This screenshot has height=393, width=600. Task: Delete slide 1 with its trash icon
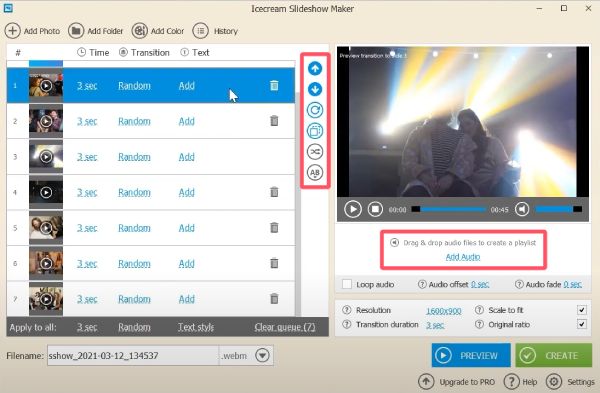(x=274, y=85)
